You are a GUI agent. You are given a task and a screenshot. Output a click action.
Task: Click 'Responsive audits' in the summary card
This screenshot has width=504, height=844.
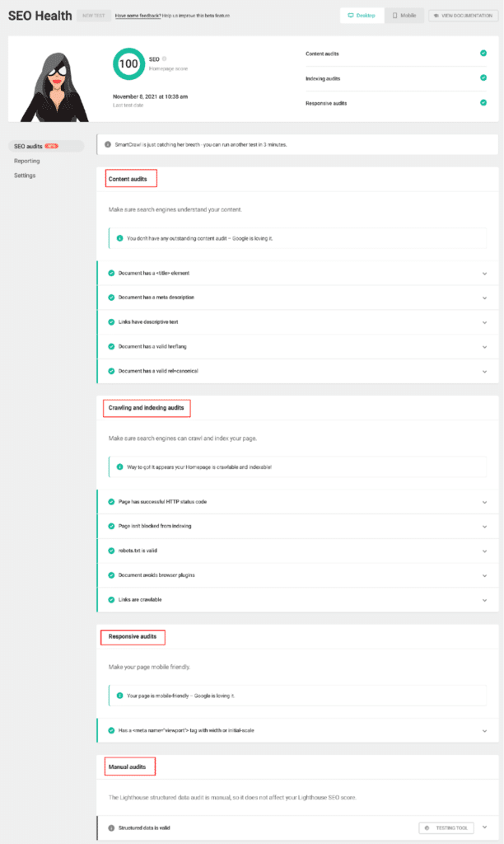tap(326, 103)
